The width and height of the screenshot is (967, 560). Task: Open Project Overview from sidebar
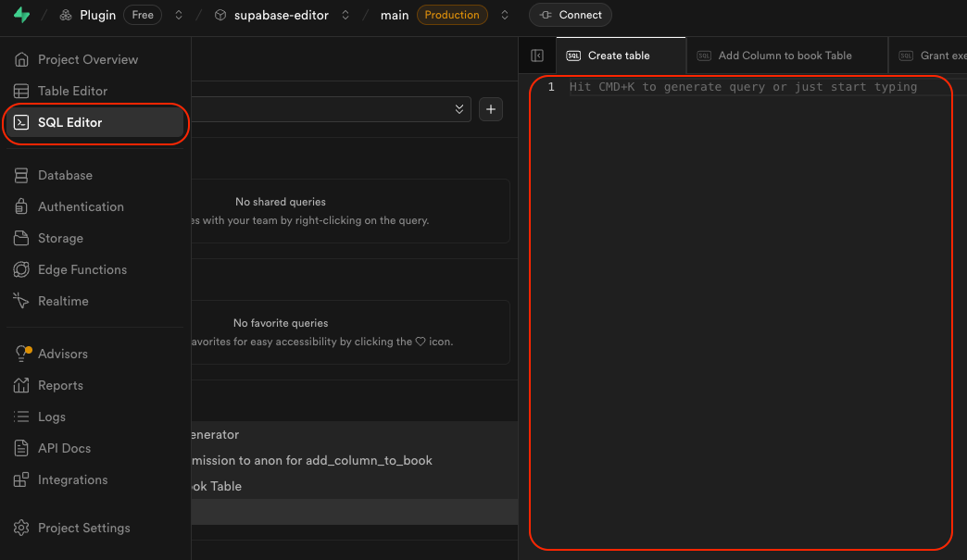click(87, 59)
